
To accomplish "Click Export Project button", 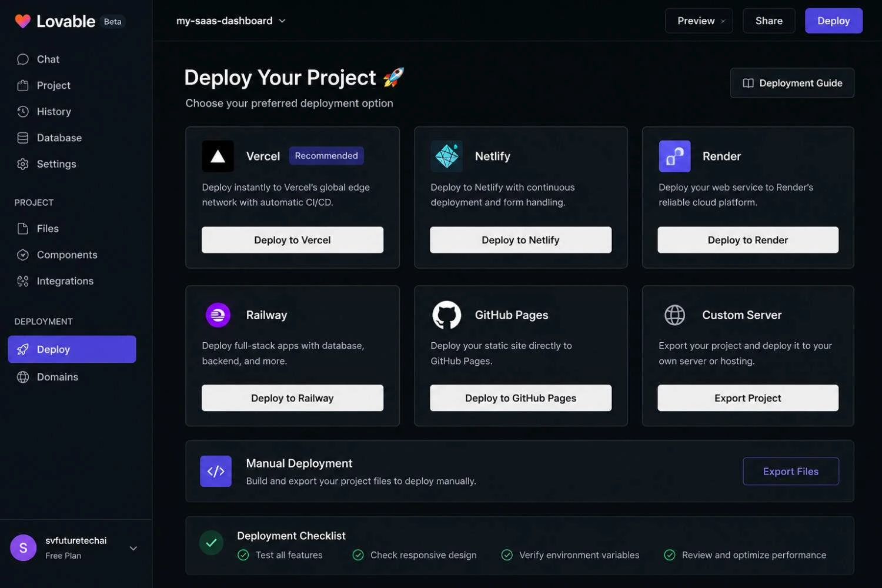I will tap(748, 398).
